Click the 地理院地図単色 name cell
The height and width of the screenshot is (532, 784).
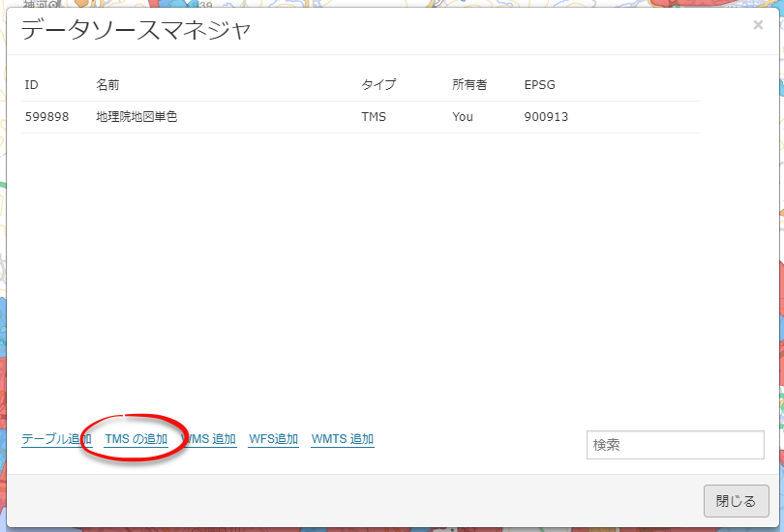pyautogui.click(x=136, y=116)
